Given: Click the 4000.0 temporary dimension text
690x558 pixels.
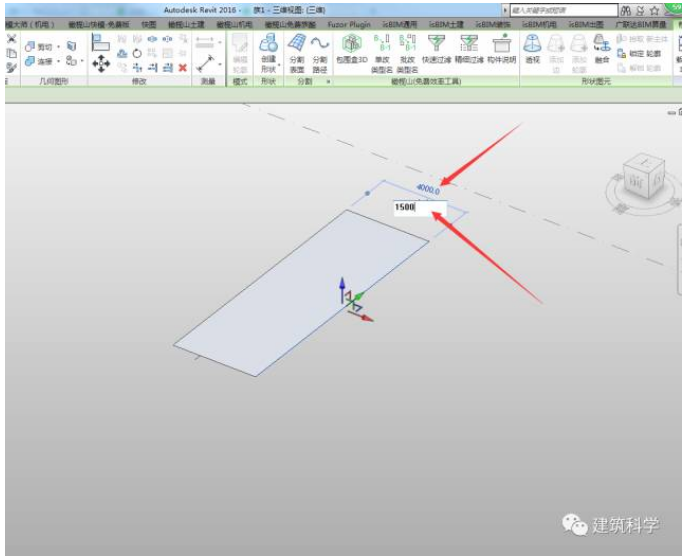Looking at the screenshot, I should click(x=428, y=189).
